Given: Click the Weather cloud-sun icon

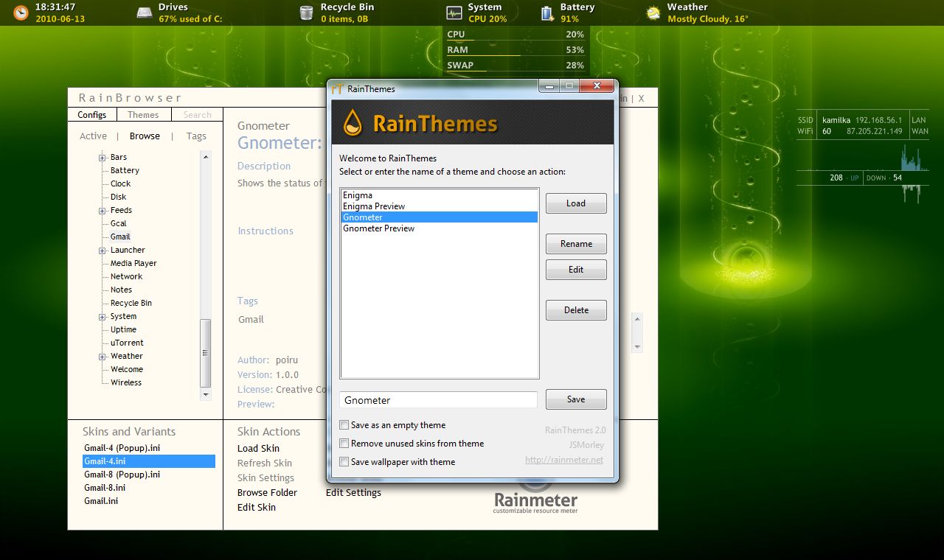Looking at the screenshot, I should pos(653,13).
